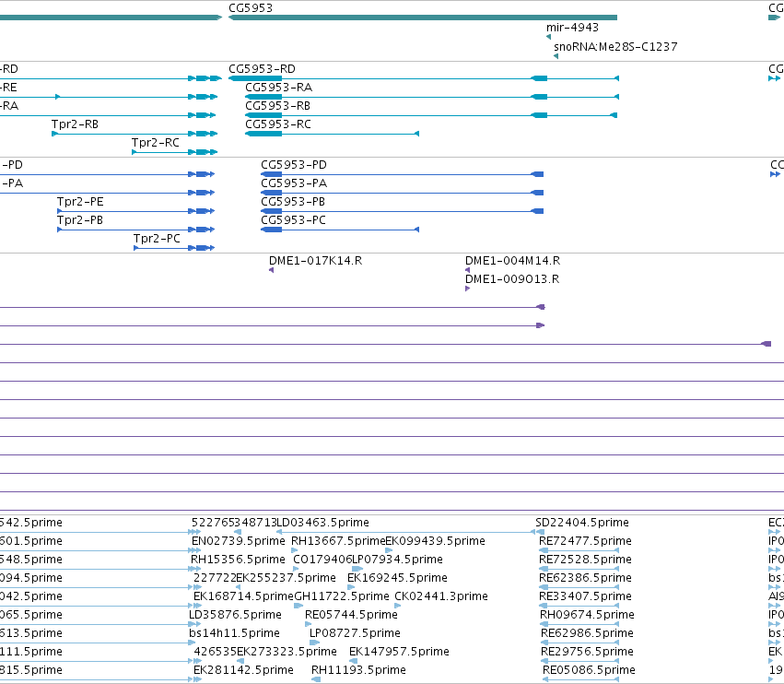Image resolution: width=784 pixels, height=684 pixels.
Task: Open the RE72528.5prime EST label
Action: pos(585,560)
